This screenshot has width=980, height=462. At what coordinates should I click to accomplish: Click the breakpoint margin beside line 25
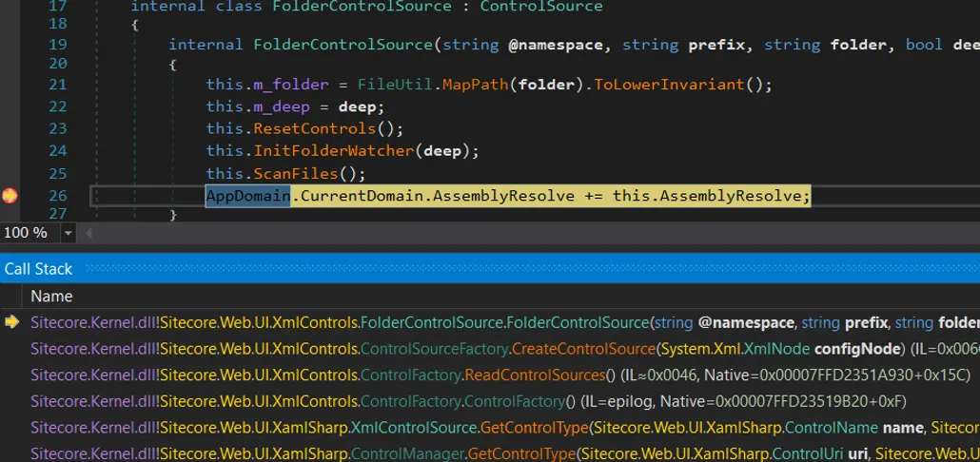point(10,174)
